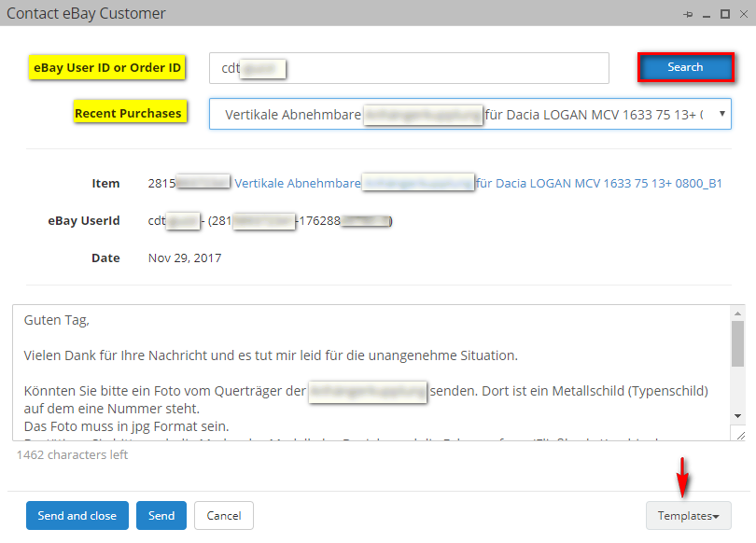Minimize the Contact eBay Customer dialog
The width and height of the screenshot is (756, 543).
pyautogui.click(x=706, y=14)
